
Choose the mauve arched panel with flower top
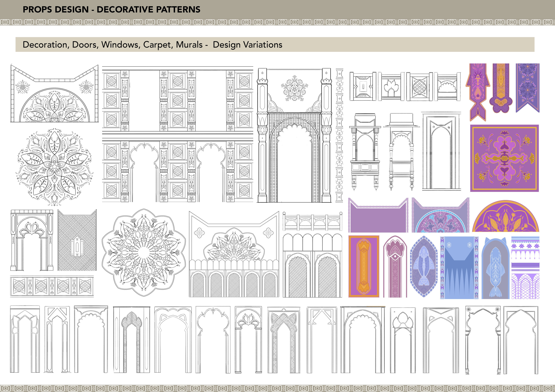[395, 267]
